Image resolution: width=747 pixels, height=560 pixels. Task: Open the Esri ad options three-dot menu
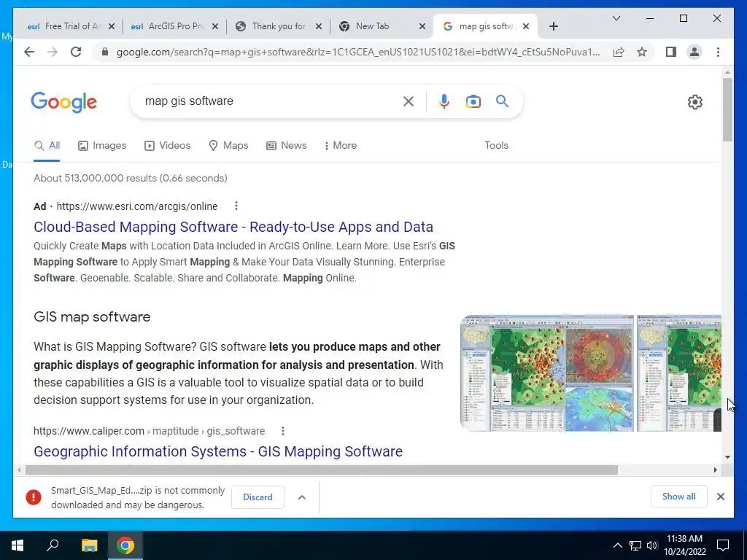tap(236, 206)
